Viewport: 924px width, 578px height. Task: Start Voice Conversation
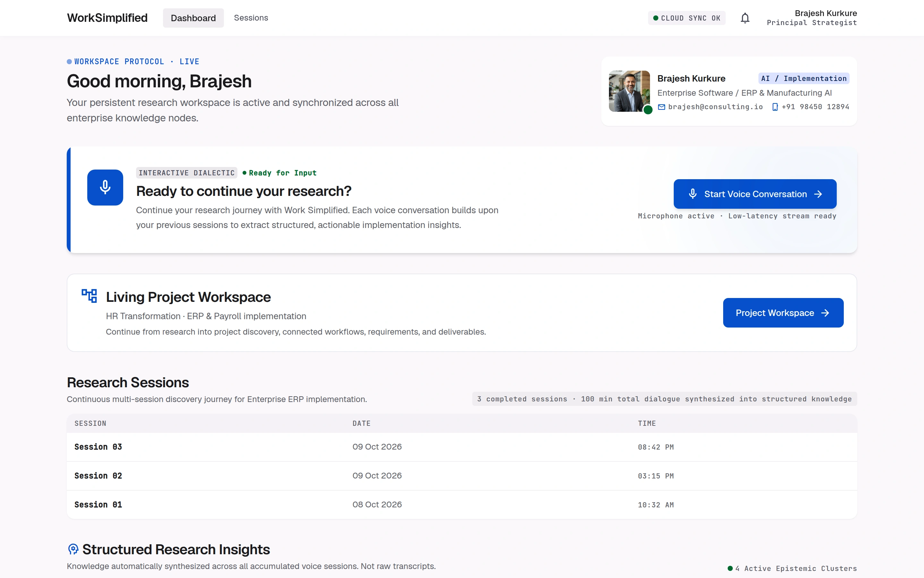tap(755, 194)
